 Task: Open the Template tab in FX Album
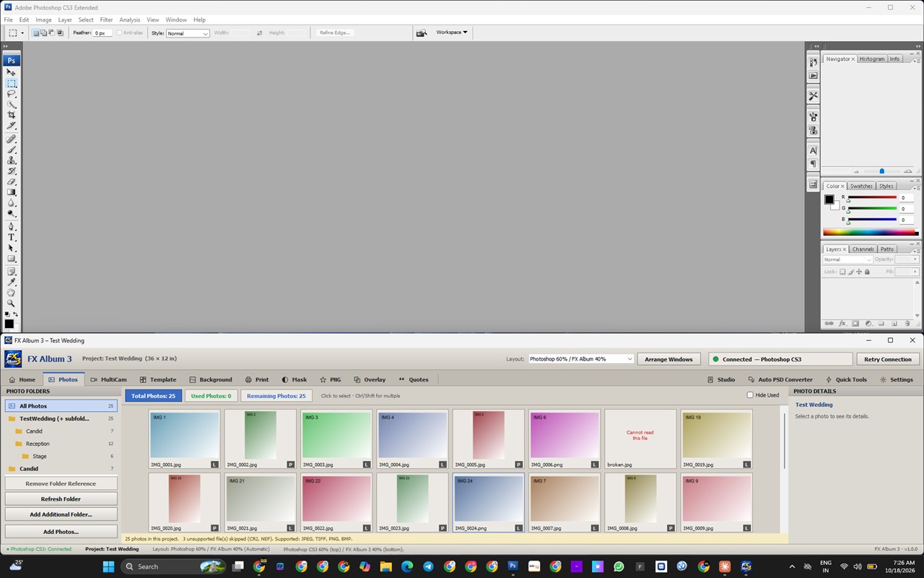[158, 379]
